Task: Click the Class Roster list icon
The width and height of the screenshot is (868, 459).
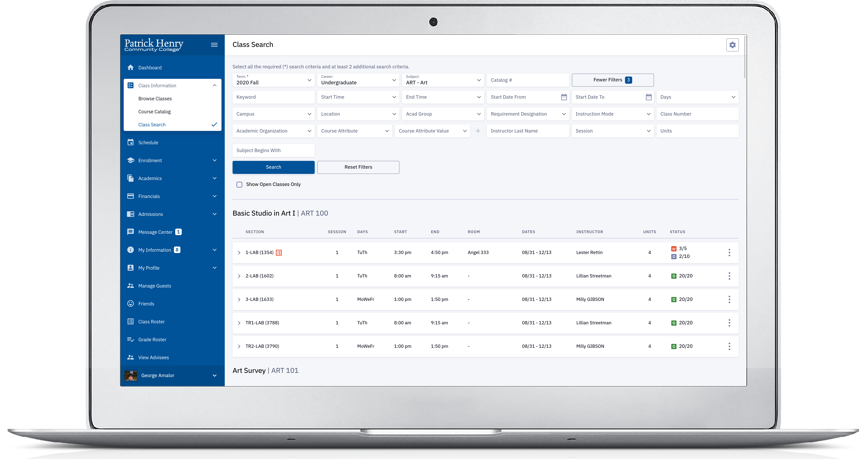Action: pyautogui.click(x=130, y=321)
